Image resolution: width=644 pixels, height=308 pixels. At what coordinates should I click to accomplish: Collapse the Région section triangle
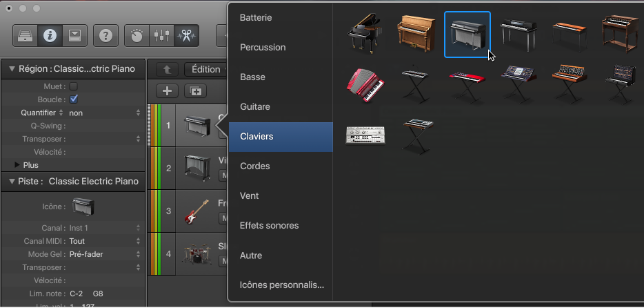[12, 68]
